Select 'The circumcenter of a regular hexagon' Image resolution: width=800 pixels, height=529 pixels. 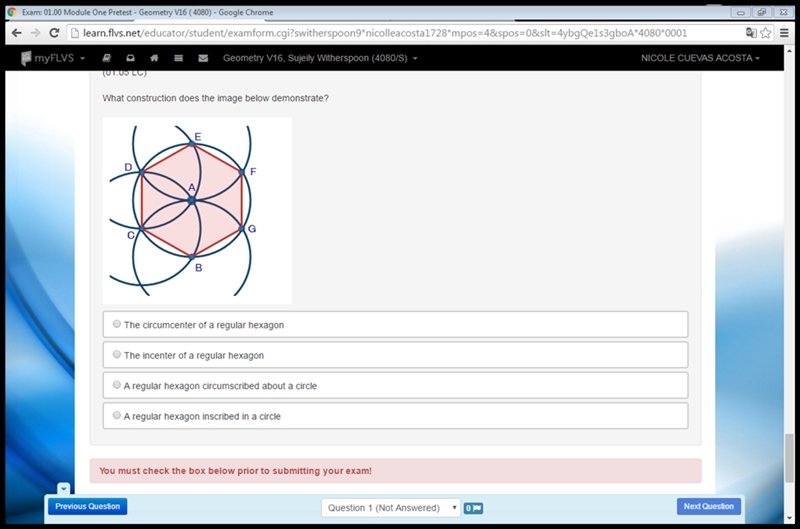point(395,324)
